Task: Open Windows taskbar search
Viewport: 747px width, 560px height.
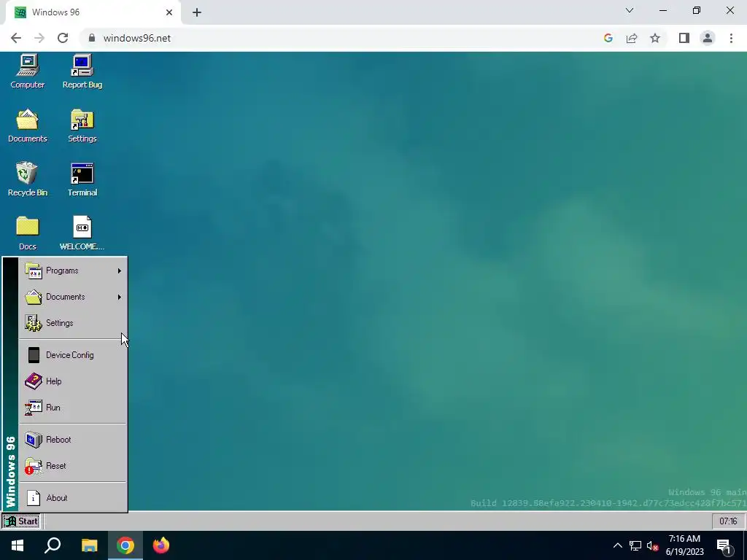Action: [53, 545]
